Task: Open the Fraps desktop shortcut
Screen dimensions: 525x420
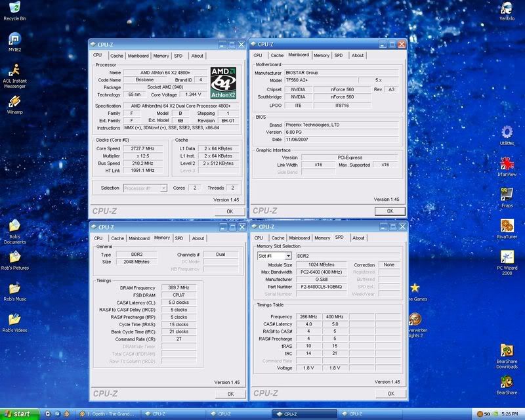Action: point(507,194)
